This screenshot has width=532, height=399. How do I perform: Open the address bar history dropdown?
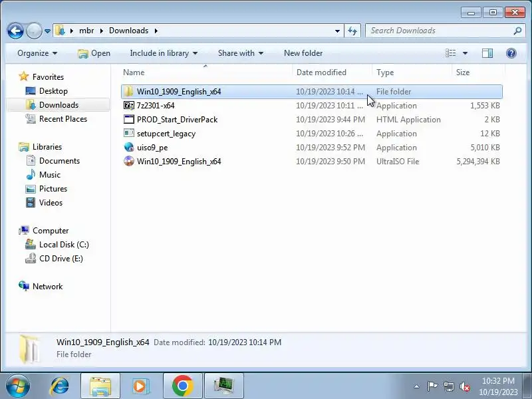(x=337, y=31)
